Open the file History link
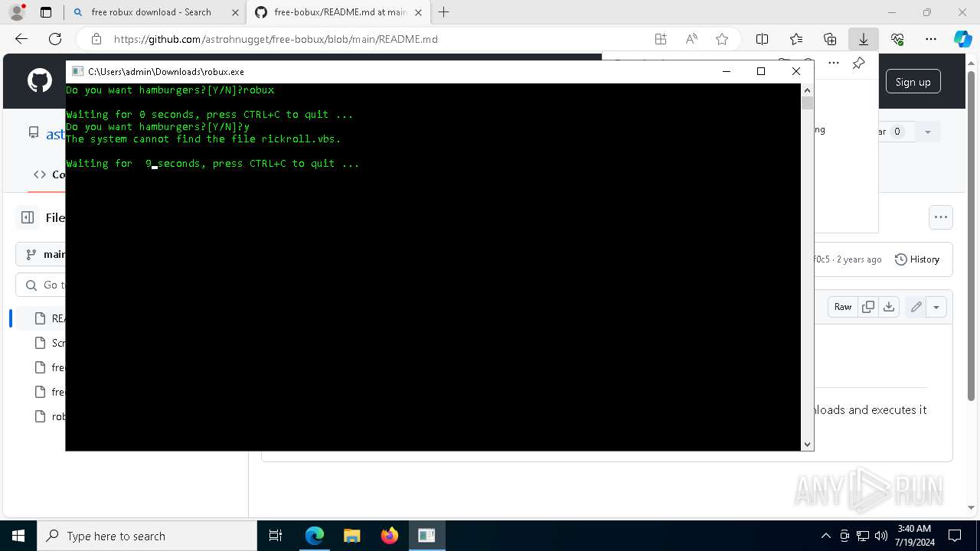The height and width of the screenshot is (551, 980). pos(917,259)
